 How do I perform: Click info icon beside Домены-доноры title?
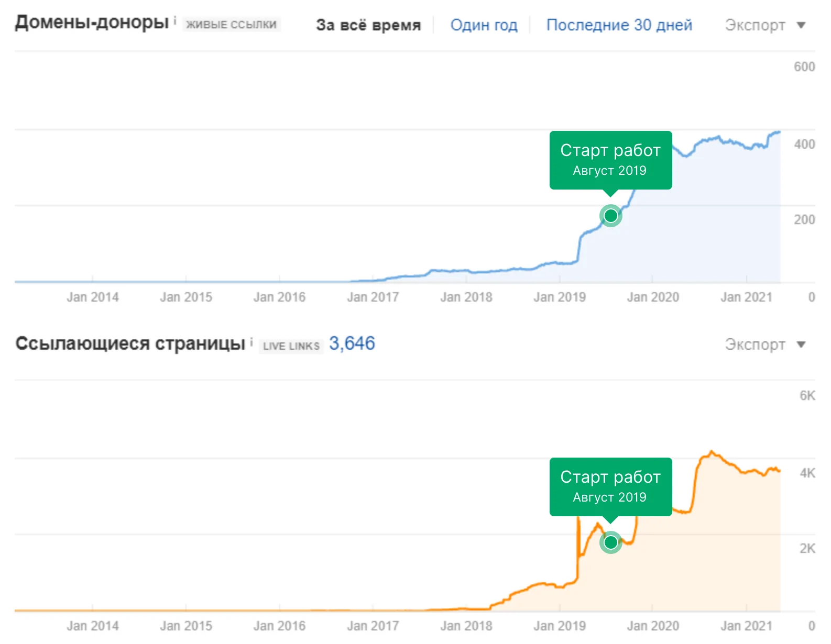175,21
